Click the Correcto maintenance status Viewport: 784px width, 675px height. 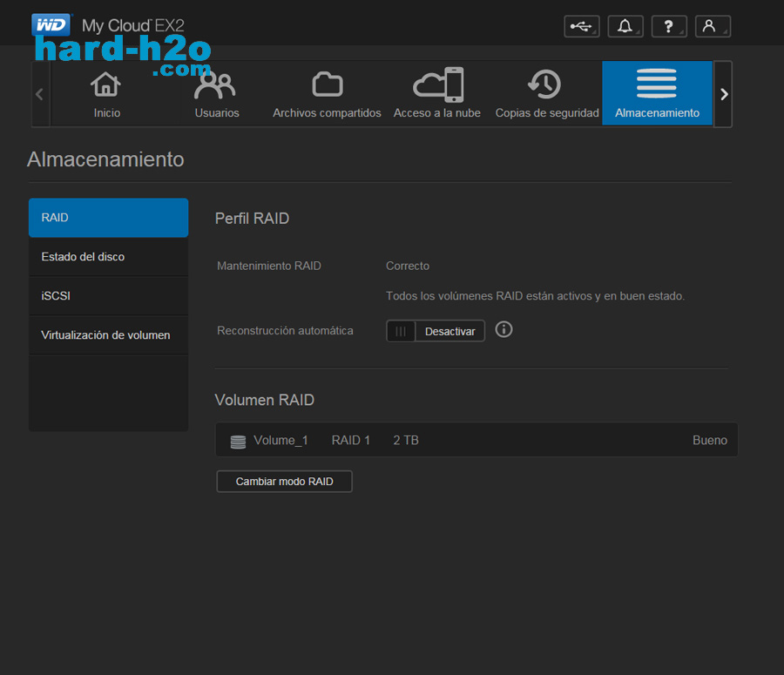pos(408,266)
